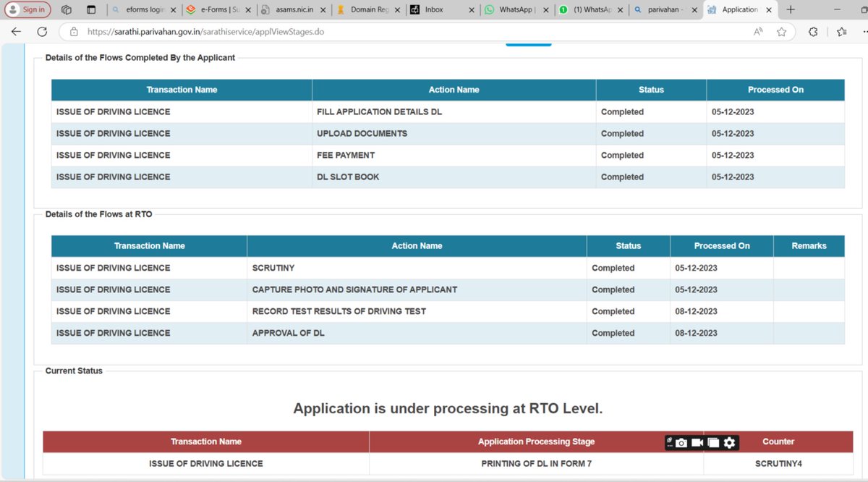Click the camera screenshot icon in floating toolbar
The image size is (868, 482).
tap(681, 442)
